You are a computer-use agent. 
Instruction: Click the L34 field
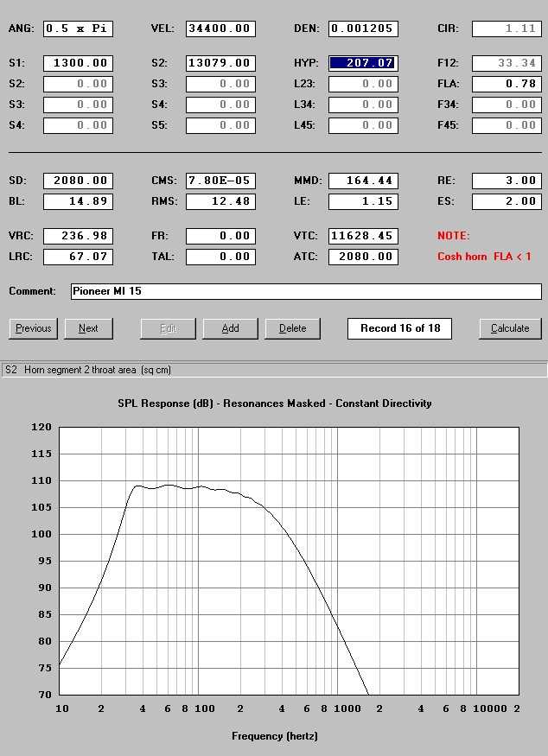click(363, 105)
